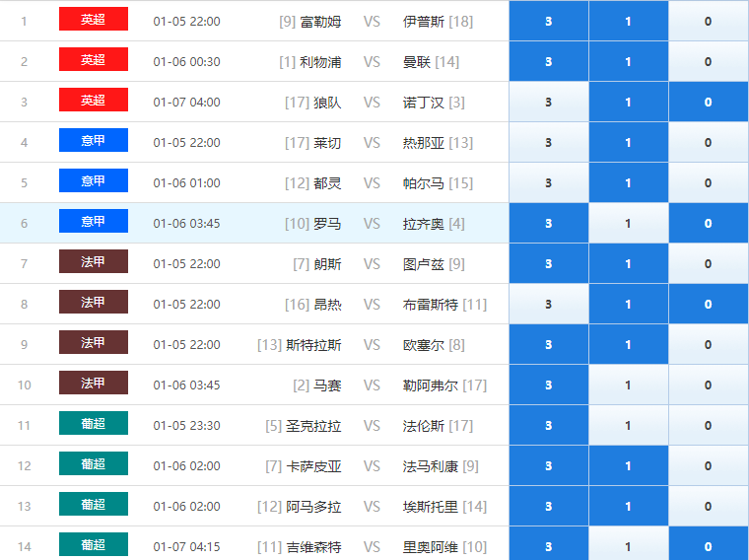Toggle the 3 pick for 都灵 vs 帕尔马
Screen dimensions: 749x560
549,183
